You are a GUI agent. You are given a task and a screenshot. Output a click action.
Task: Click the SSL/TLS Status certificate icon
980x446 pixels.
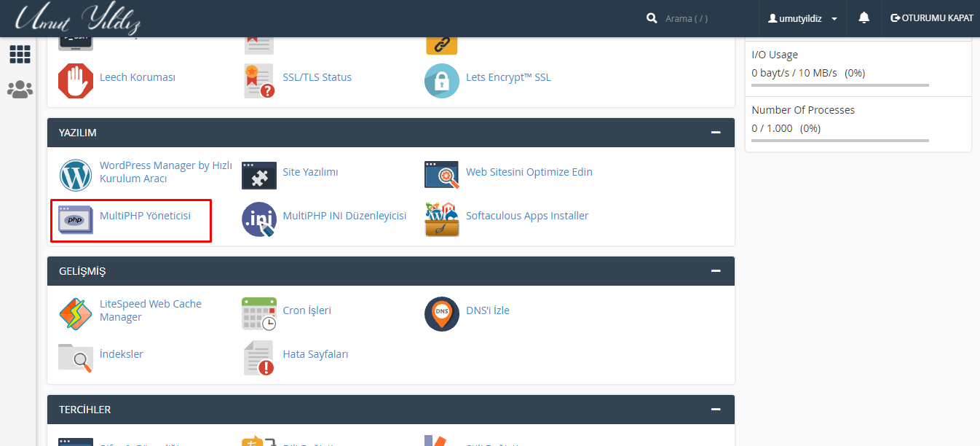pyautogui.click(x=259, y=80)
